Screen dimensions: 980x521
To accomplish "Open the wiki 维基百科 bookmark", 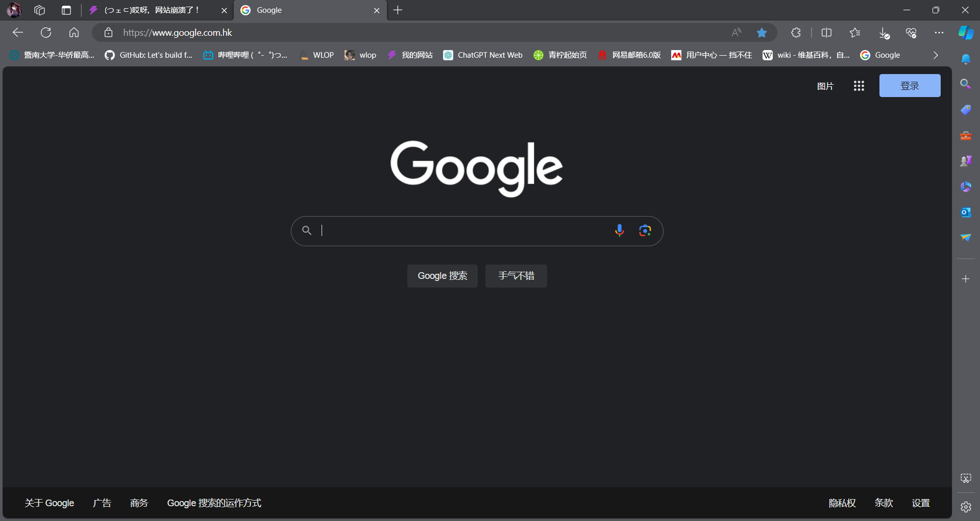I will click(806, 55).
